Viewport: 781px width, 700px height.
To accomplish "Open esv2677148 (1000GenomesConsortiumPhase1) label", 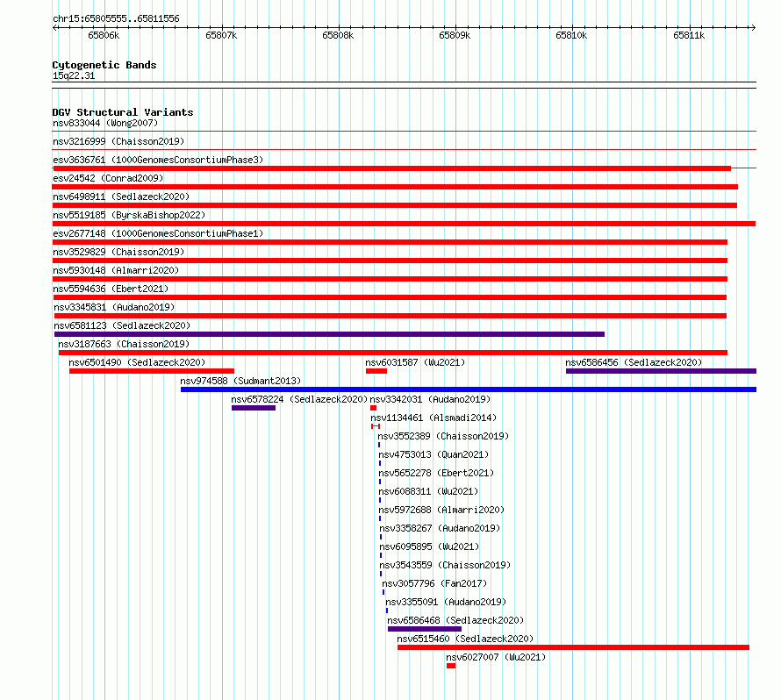I will (x=158, y=233).
